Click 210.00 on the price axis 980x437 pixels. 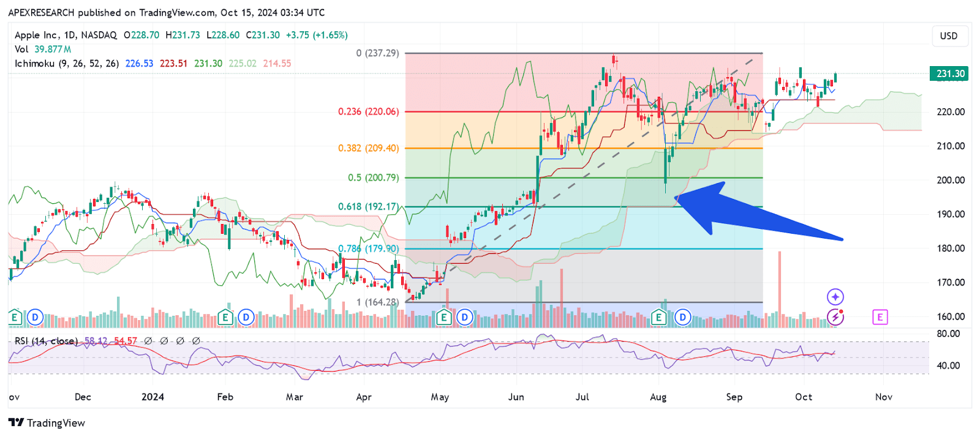pyautogui.click(x=951, y=146)
